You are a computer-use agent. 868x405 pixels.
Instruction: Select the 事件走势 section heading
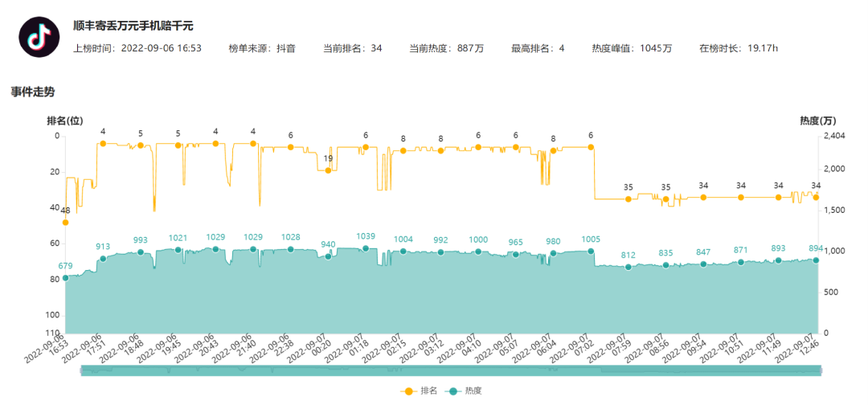[33, 92]
